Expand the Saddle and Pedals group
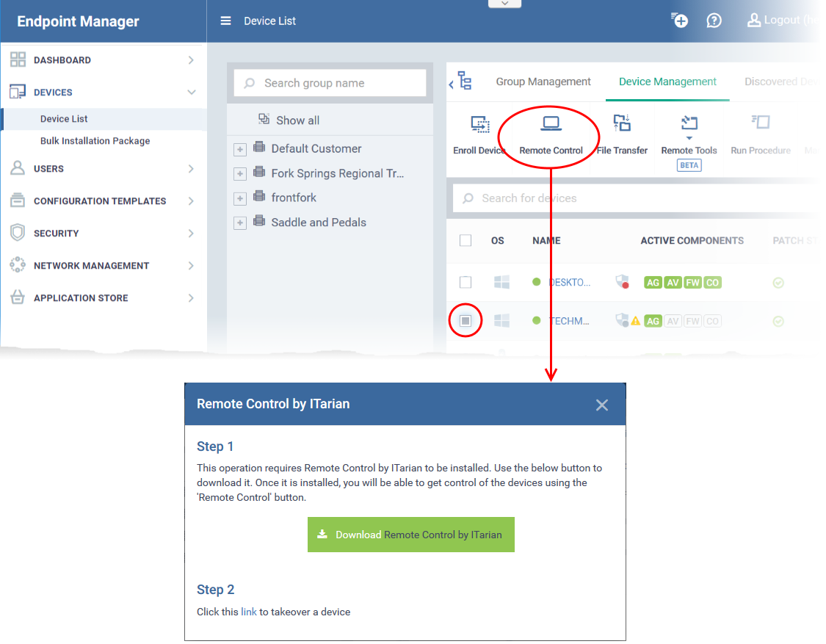The image size is (826, 644). 239,223
